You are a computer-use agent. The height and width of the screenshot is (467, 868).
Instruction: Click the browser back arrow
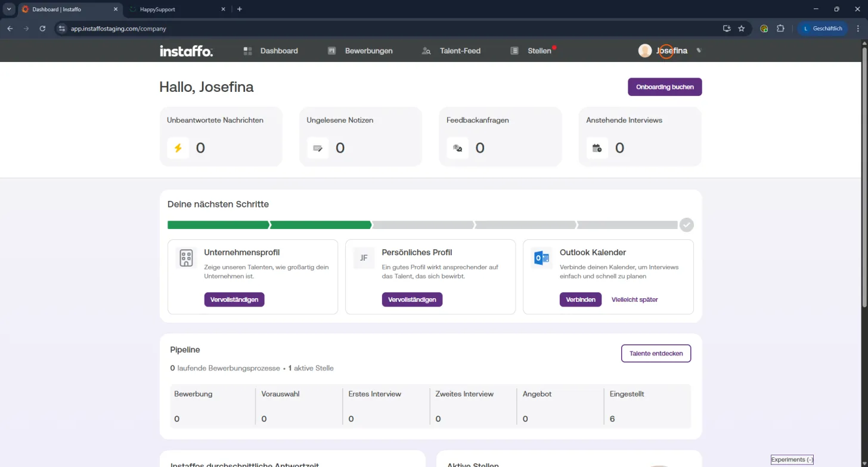click(10, 28)
